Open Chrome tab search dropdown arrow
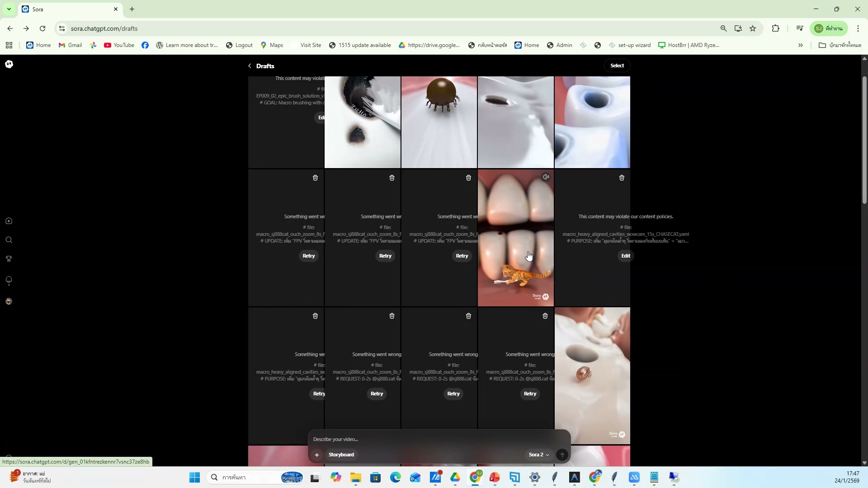The image size is (868, 488). [x=9, y=9]
